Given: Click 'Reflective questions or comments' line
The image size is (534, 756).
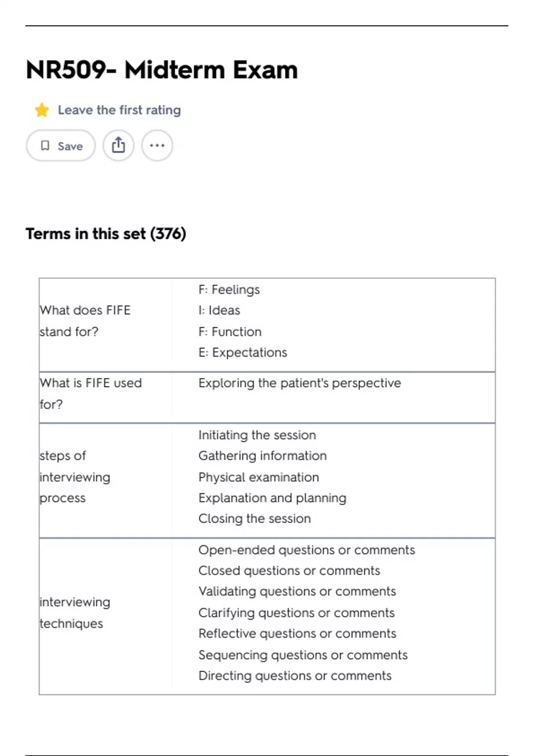Looking at the screenshot, I should pyautogui.click(x=297, y=633).
